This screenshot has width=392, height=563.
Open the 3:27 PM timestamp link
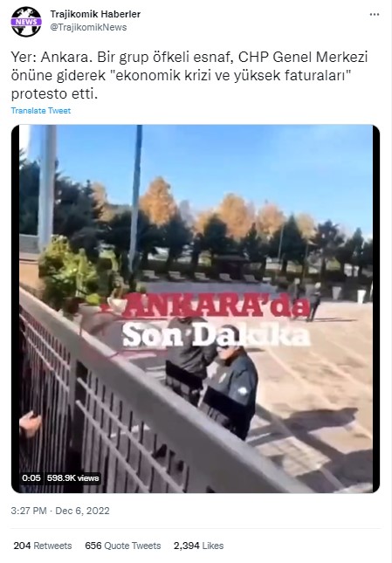click(29, 511)
